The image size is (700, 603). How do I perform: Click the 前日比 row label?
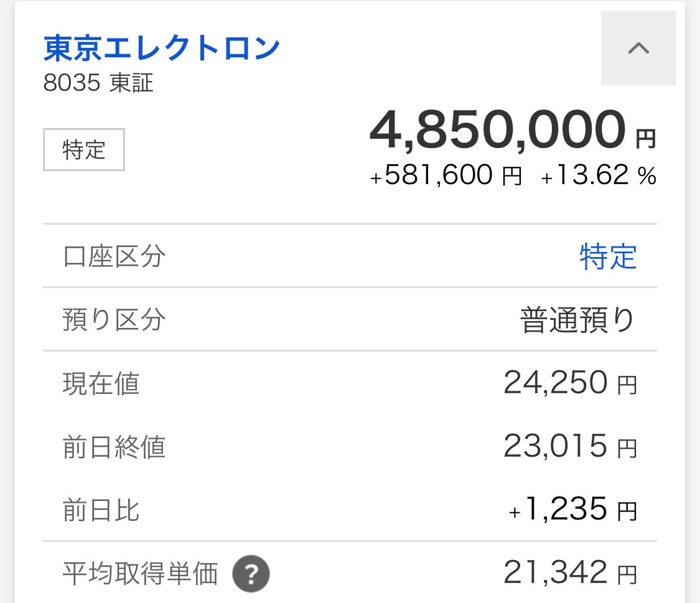(101, 511)
